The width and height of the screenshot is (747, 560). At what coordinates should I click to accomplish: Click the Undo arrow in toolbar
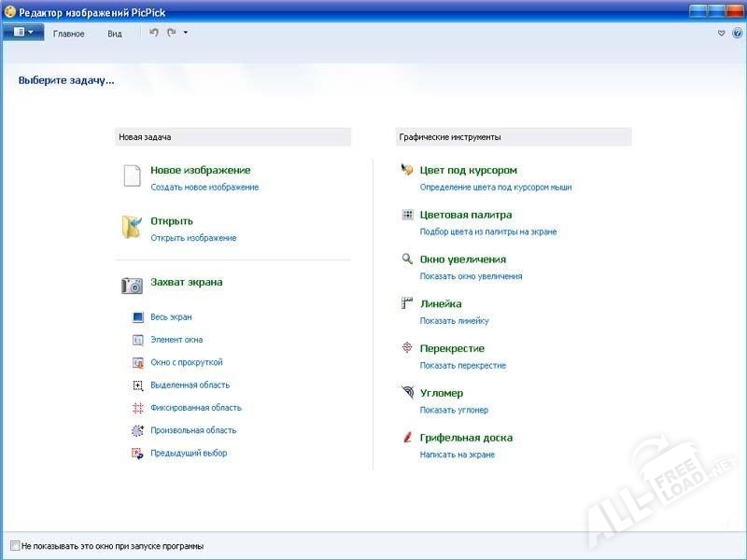coord(154,33)
